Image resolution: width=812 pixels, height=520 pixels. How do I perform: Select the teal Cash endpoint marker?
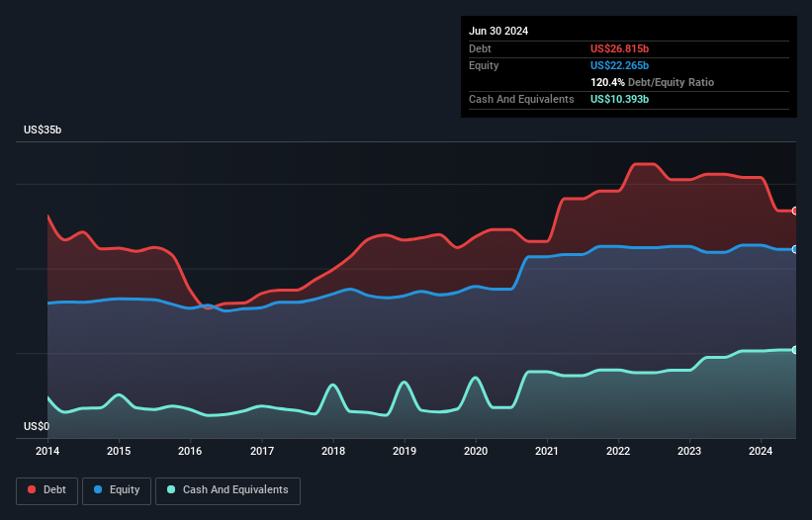click(794, 350)
